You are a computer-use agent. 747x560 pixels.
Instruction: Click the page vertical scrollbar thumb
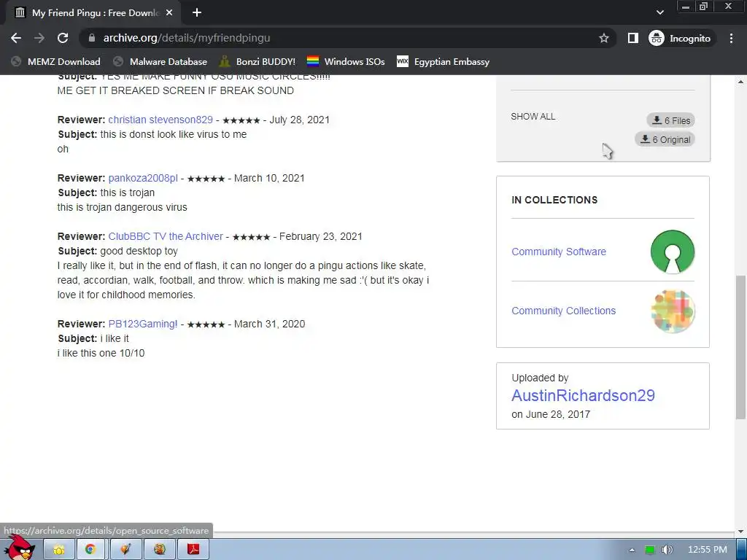pos(741,347)
